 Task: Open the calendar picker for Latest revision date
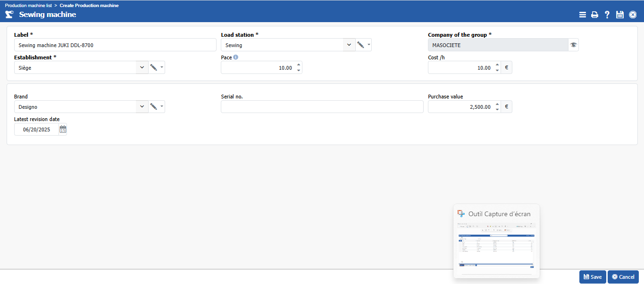click(63, 130)
